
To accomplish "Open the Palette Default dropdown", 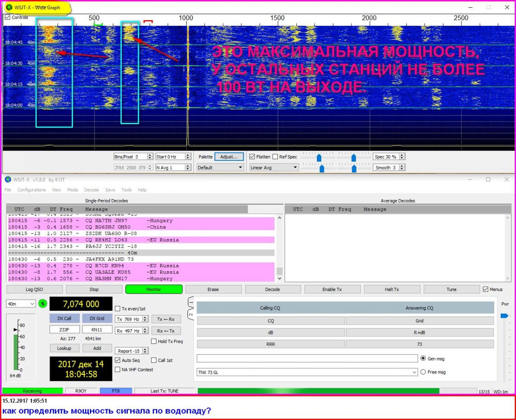I will 220,168.
